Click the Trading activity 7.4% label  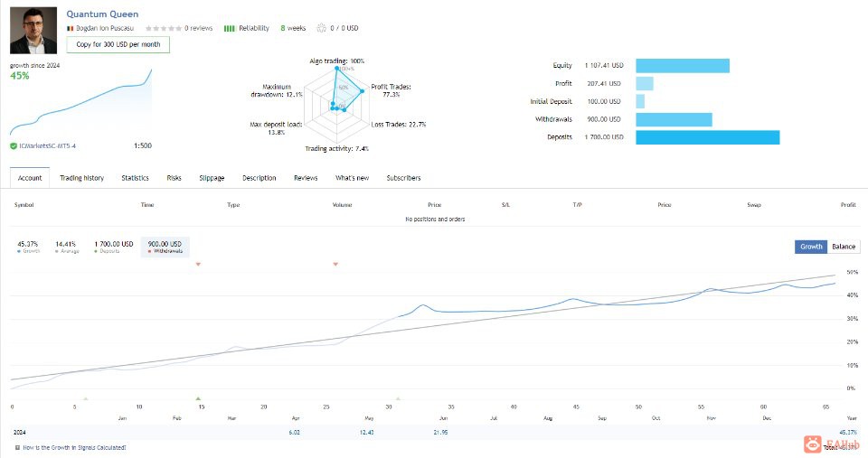[336, 149]
